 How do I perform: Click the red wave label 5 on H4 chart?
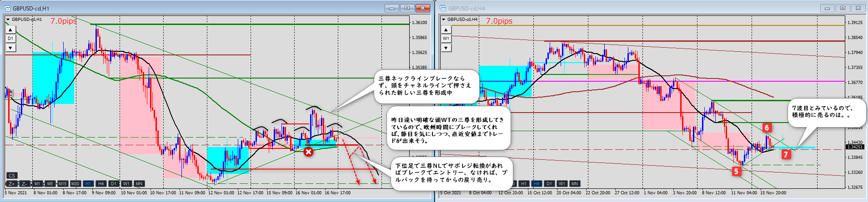point(736,171)
